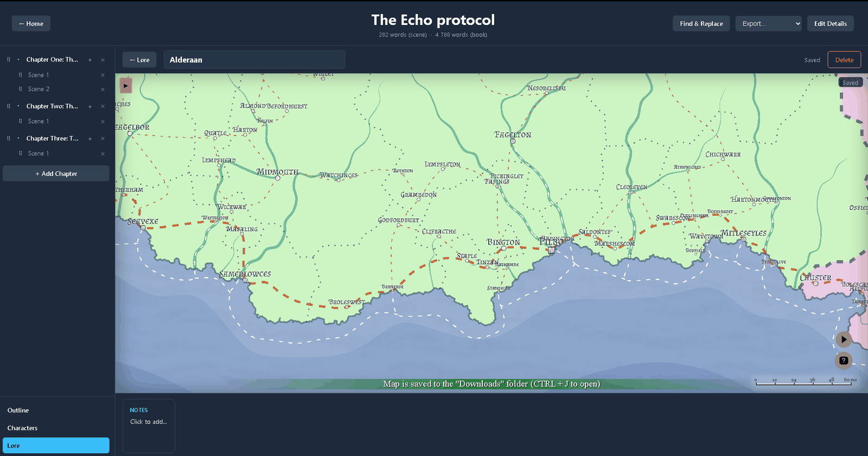Click the Broleswest label on the map
868x456 pixels.
point(347,302)
